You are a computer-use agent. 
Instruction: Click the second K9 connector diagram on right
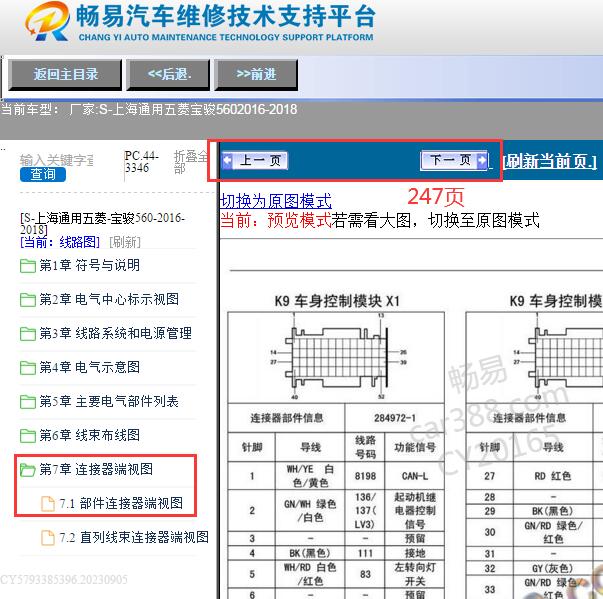tap(558, 357)
